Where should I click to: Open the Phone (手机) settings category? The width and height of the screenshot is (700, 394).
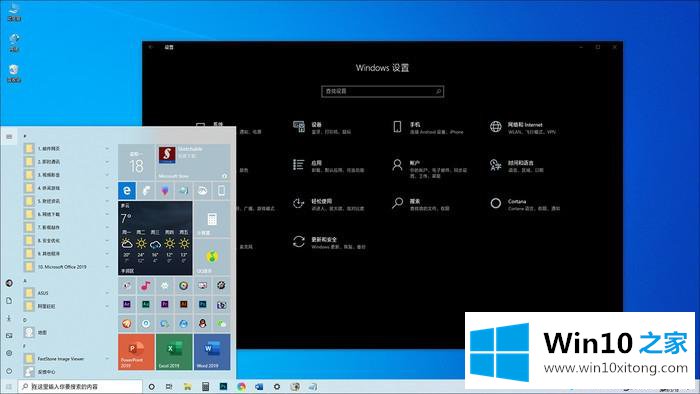click(428, 128)
